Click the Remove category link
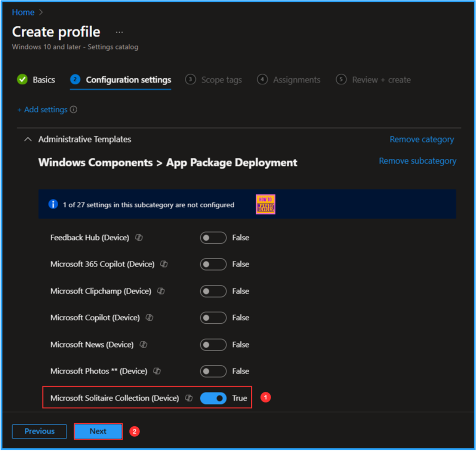Viewport: 476px width, 451px height. click(x=422, y=139)
